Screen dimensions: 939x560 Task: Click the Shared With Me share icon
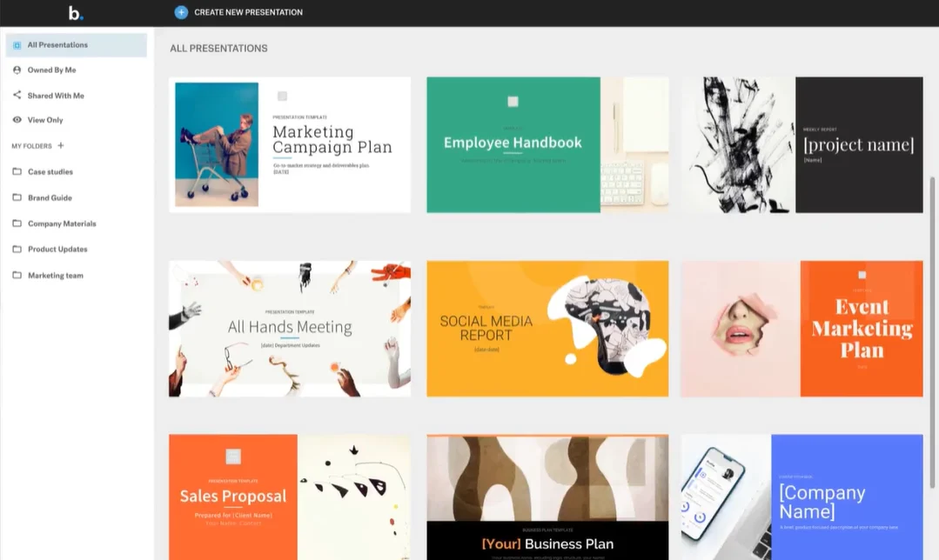pyautogui.click(x=17, y=96)
